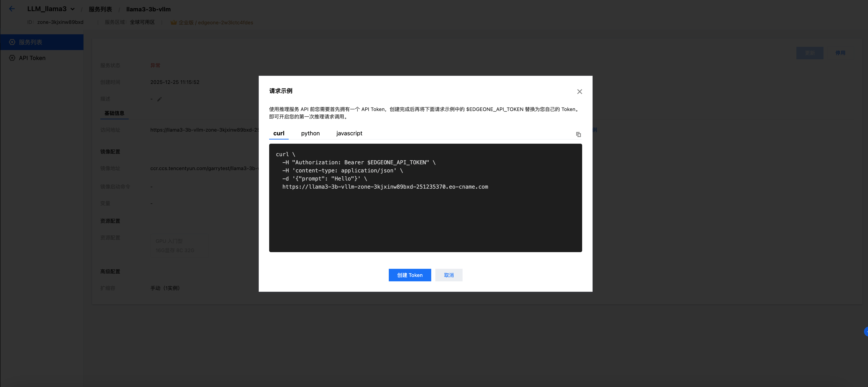The height and width of the screenshot is (387, 868).
Task: Click the 停用 button
Action: (x=840, y=53)
